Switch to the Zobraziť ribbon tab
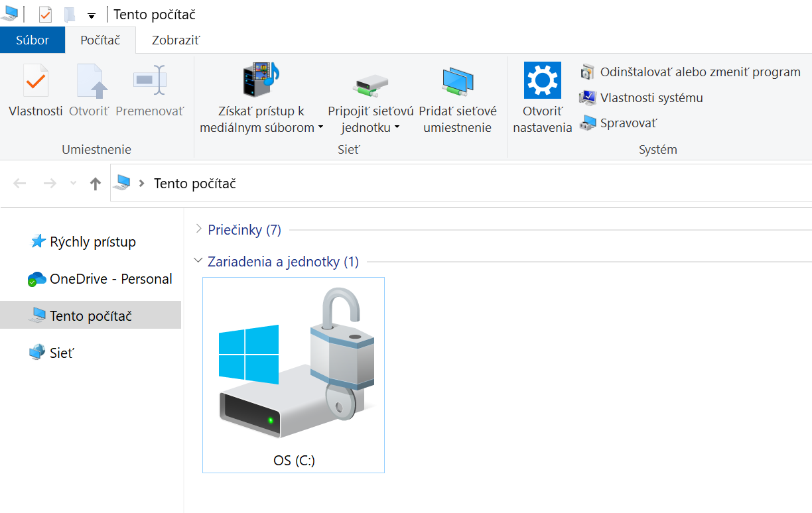 tap(176, 40)
